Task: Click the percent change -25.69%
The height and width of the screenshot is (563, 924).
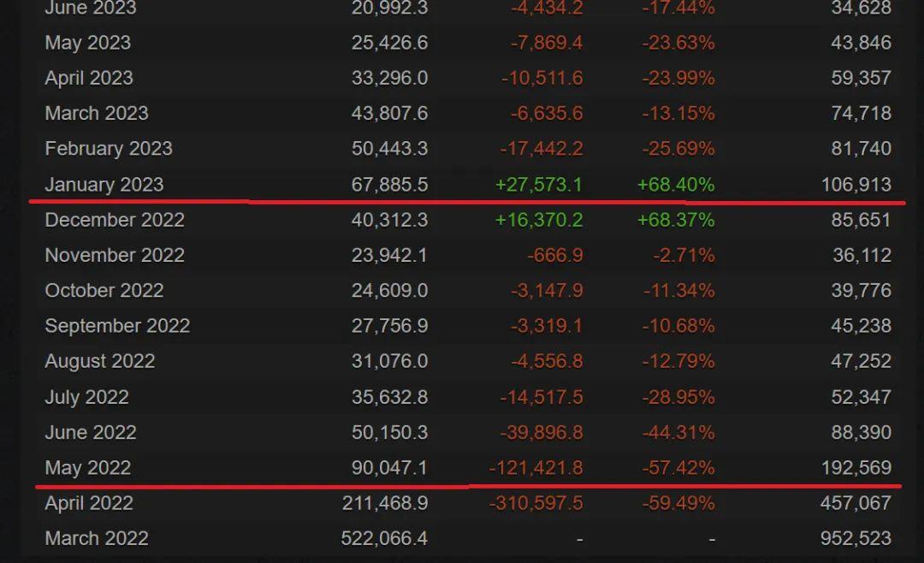Action: pos(678,149)
